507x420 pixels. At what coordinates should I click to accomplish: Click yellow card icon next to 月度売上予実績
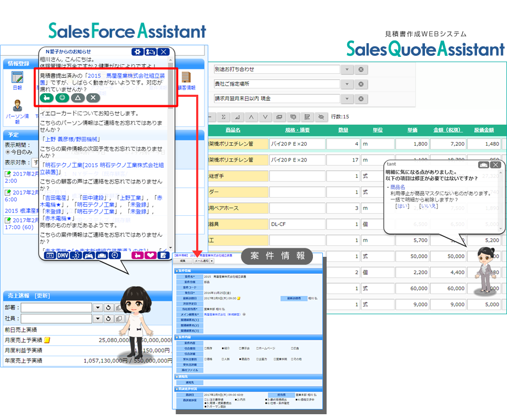click(x=47, y=340)
